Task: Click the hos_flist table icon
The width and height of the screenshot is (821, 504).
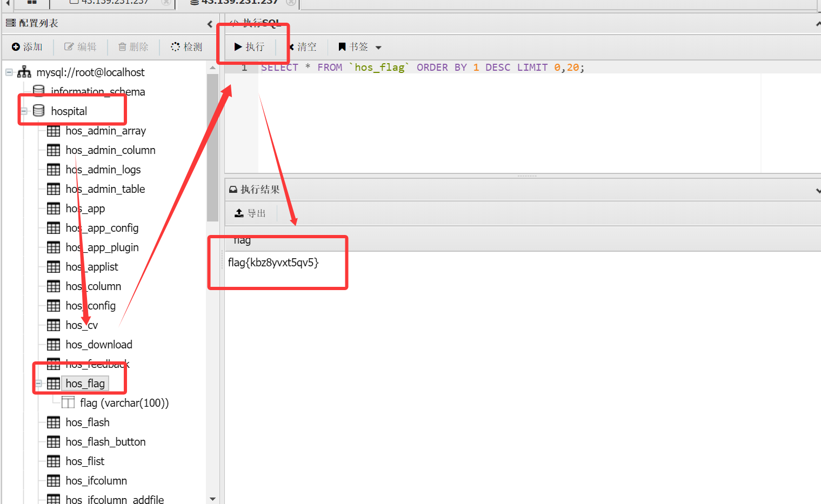Action: (x=54, y=461)
